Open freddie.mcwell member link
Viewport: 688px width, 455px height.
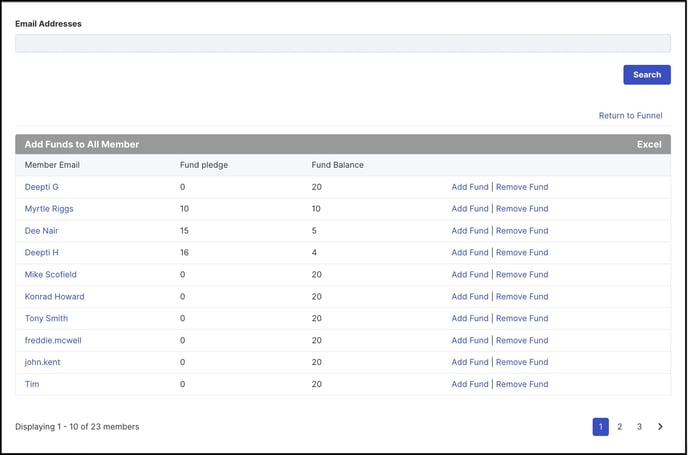coord(53,340)
